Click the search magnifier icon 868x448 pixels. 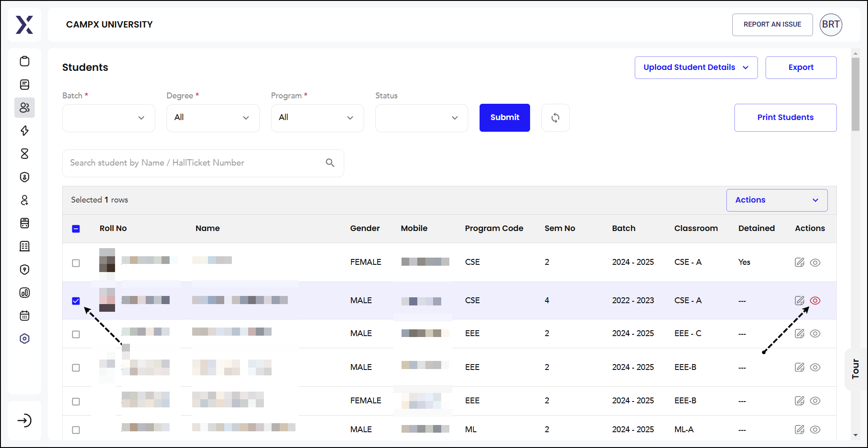(330, 163)
